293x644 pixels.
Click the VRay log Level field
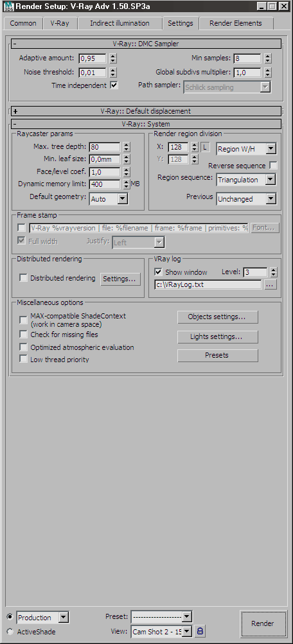tap(255, 272)
